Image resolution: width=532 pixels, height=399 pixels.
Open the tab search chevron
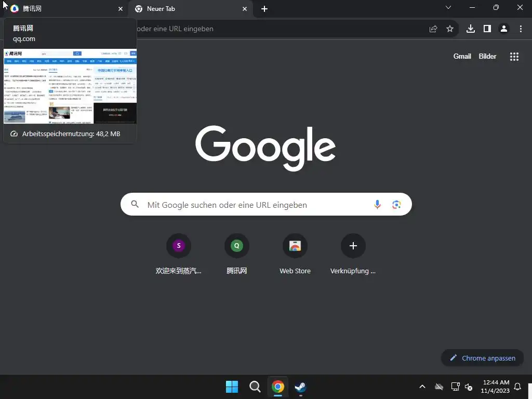(x=448, y=7)
